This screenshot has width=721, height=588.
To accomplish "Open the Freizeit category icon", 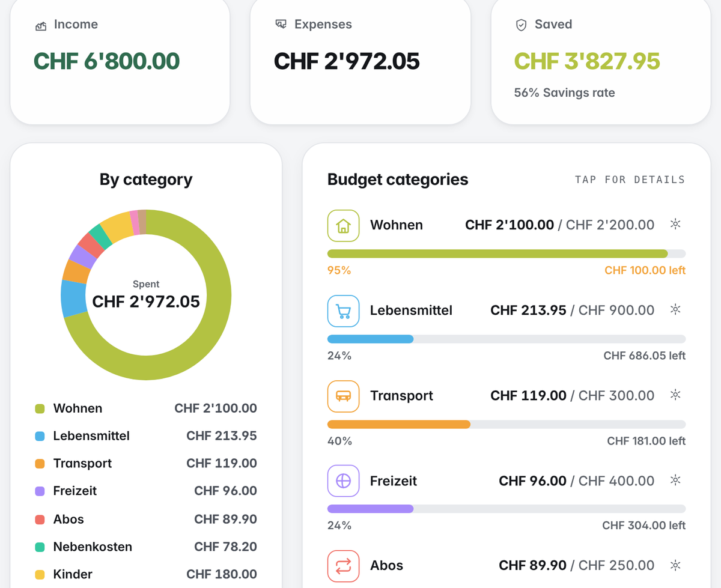I will [343, 481].
